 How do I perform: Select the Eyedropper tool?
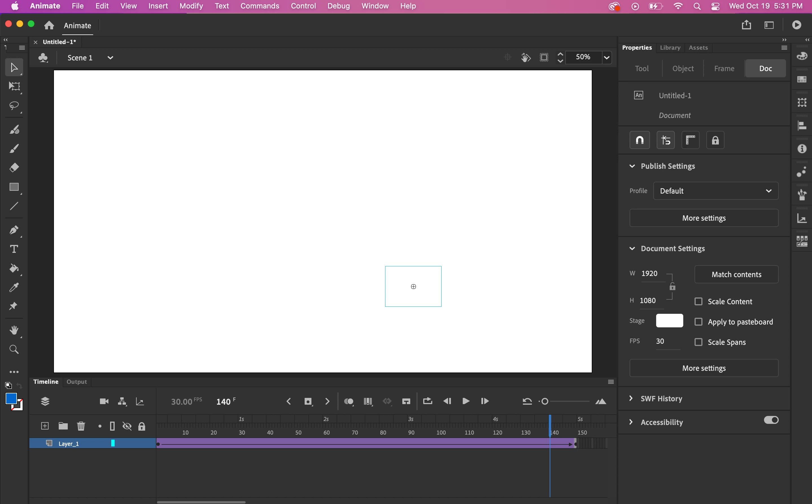pos(14,287)
